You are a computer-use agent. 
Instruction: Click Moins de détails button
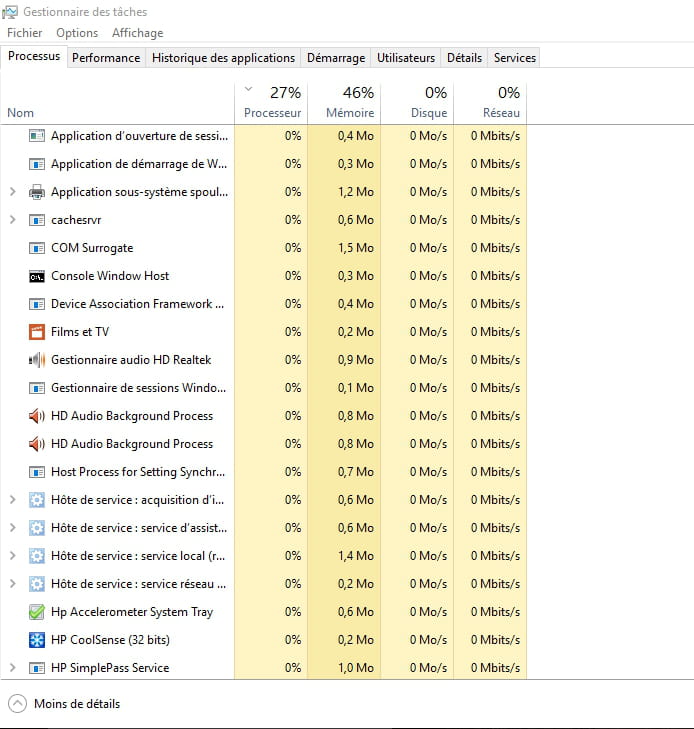[x=64, y=704]
